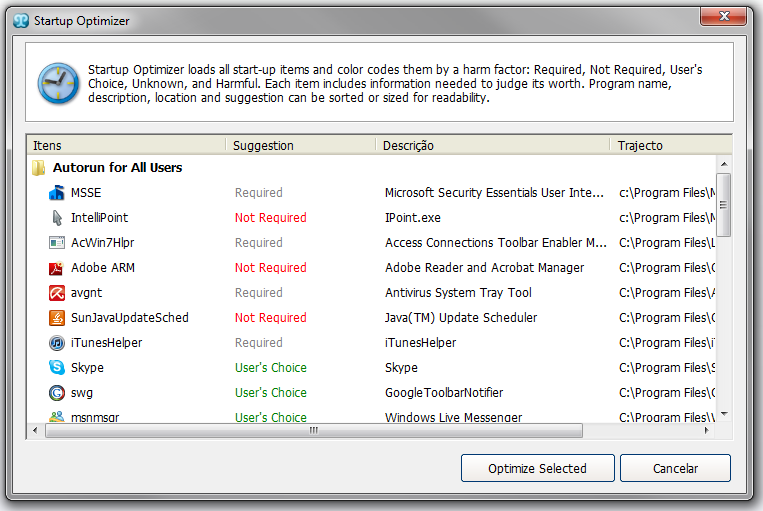Select the Skype startup icon
Image resolution: width=763 pixels, height=511 pixels.
click(x=57, y=368)
